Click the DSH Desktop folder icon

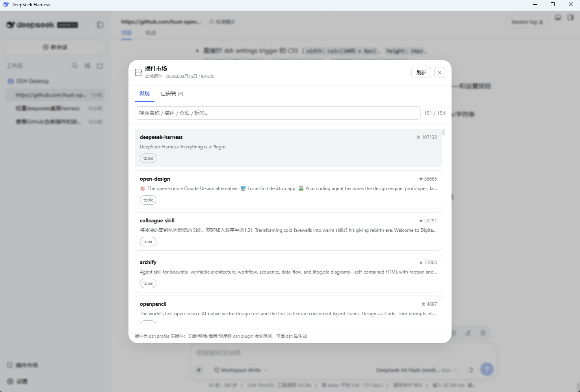point(11,81)
